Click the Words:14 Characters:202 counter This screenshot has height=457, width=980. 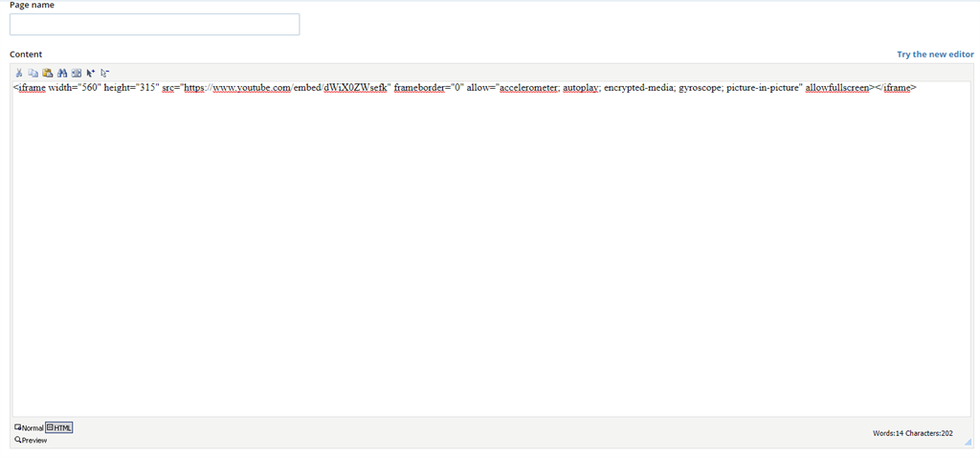[912, 433]
